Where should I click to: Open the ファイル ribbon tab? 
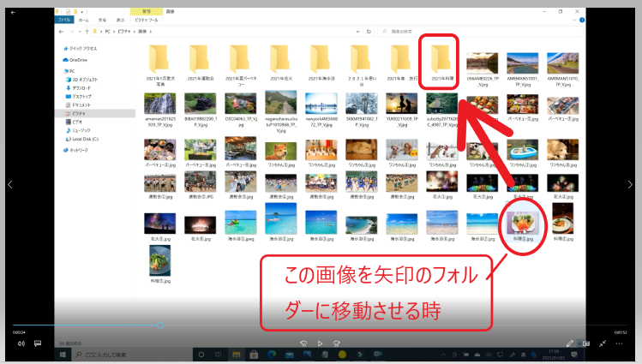64,19
